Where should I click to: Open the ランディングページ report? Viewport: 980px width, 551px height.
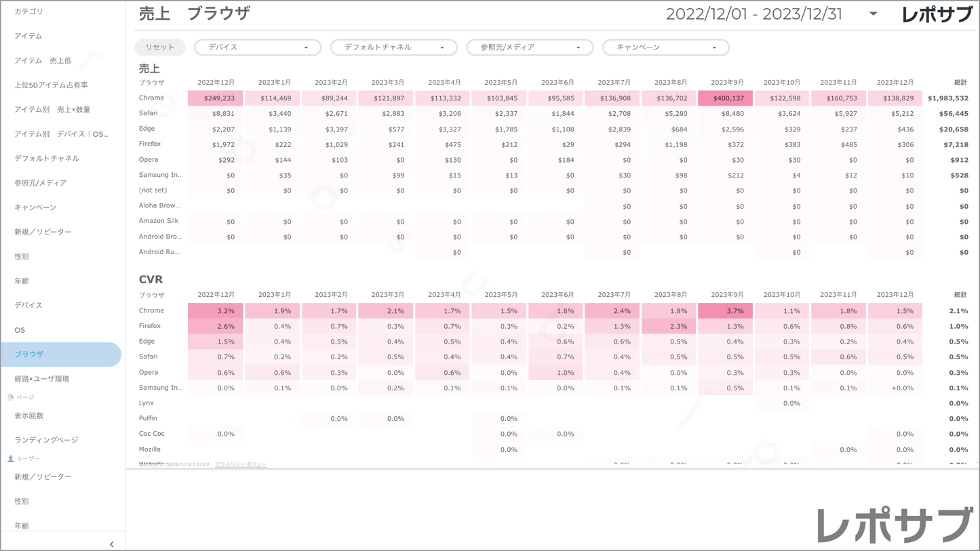tap(46, 440)
